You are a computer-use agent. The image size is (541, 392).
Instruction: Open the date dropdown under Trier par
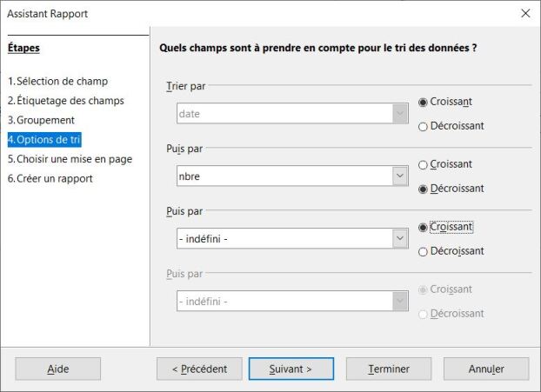click(400, 114)
